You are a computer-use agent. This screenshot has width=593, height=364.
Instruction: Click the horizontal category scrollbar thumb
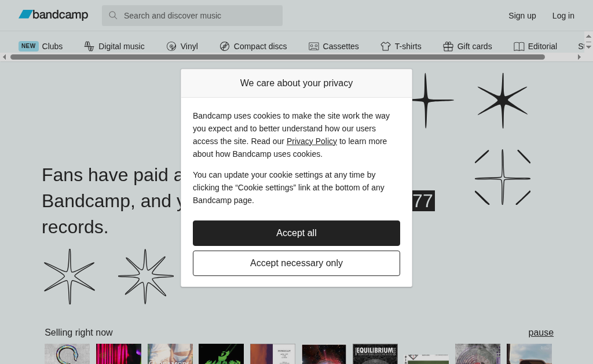tap(277, 57)
